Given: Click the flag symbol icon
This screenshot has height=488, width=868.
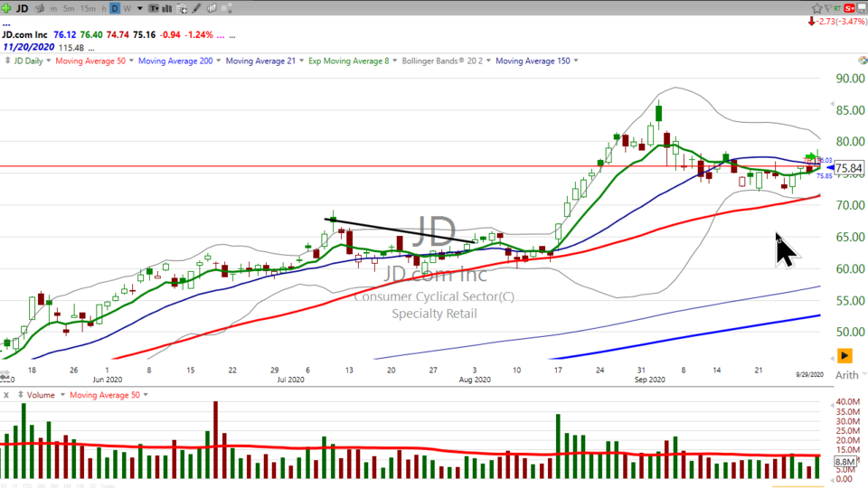Looking at the screenshot, I should click(828, 8).
